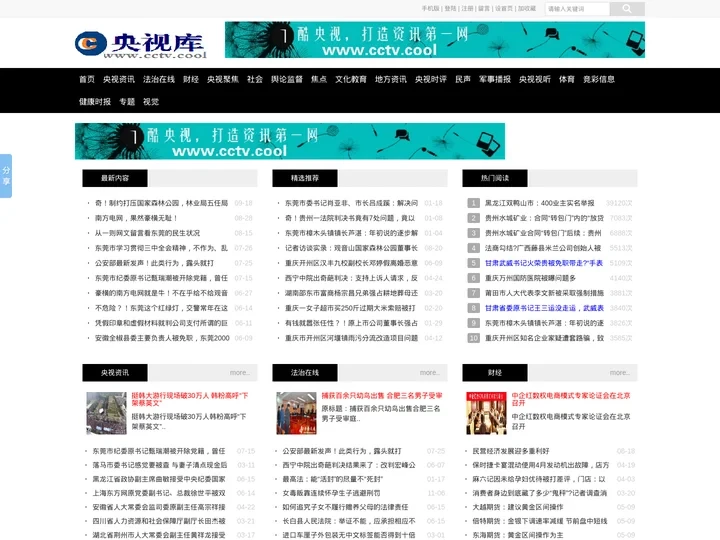The image size is (720, 540).
Task: Open 视觉 navigation item
Action: coord(151,101)
